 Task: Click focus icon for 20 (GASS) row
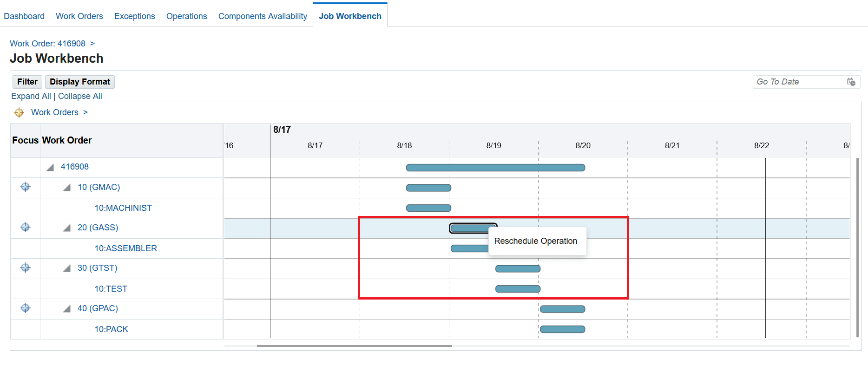[26, 227]
